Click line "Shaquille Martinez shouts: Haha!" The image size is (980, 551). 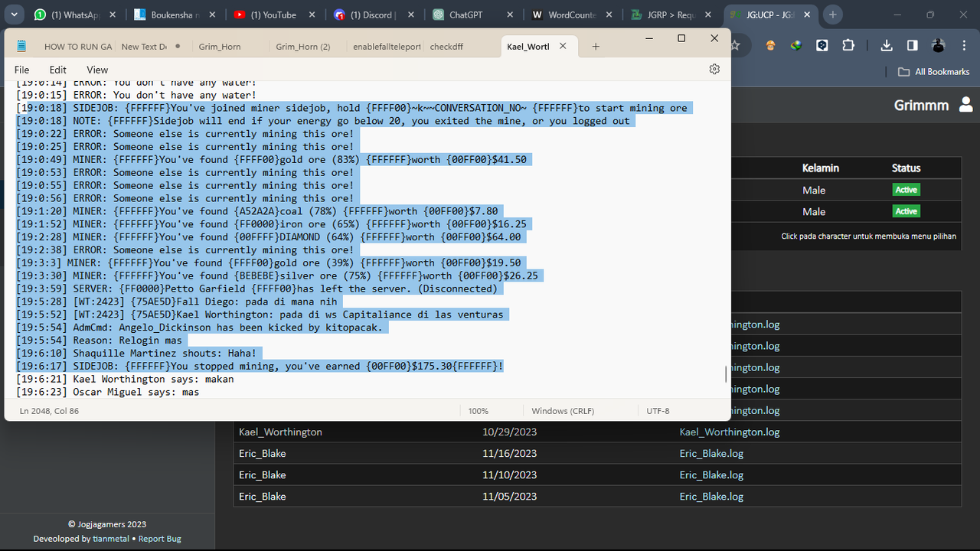point(136,353)
